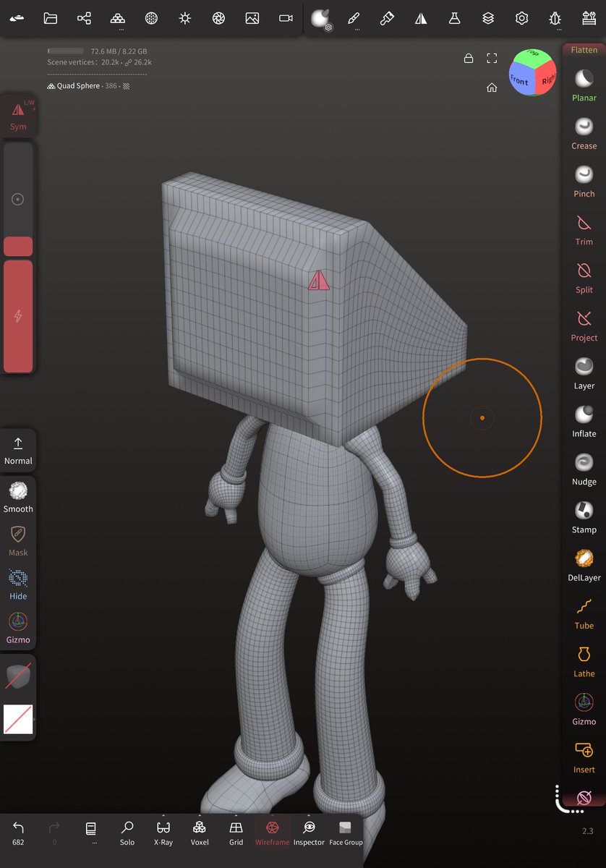This screenshot has height=868, width=606.
Task: Toggle the Inspector view
Action: (x=309, y=833)
